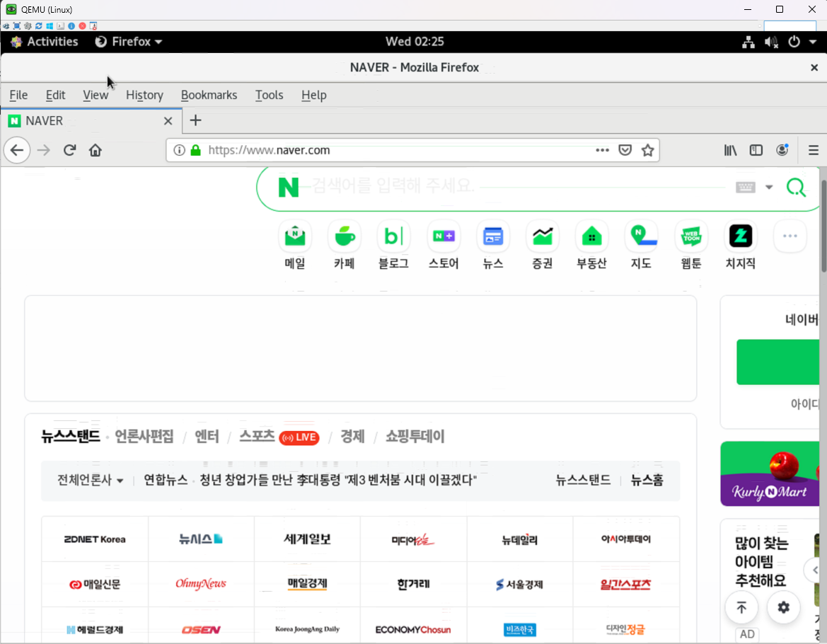Open the Firefox application menu in top bar
827x644 pixels.
tap(128, 42)
